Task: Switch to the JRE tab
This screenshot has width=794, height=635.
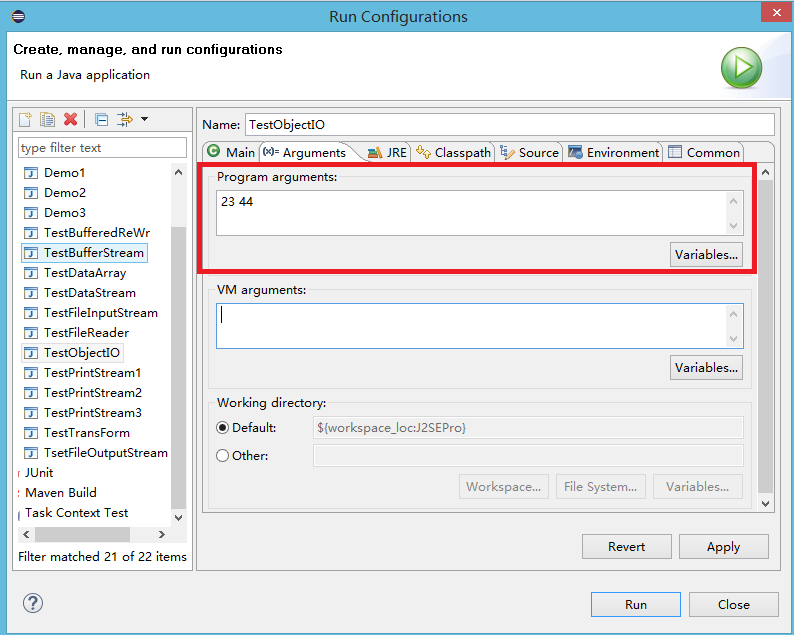Action: pos(387,152)
